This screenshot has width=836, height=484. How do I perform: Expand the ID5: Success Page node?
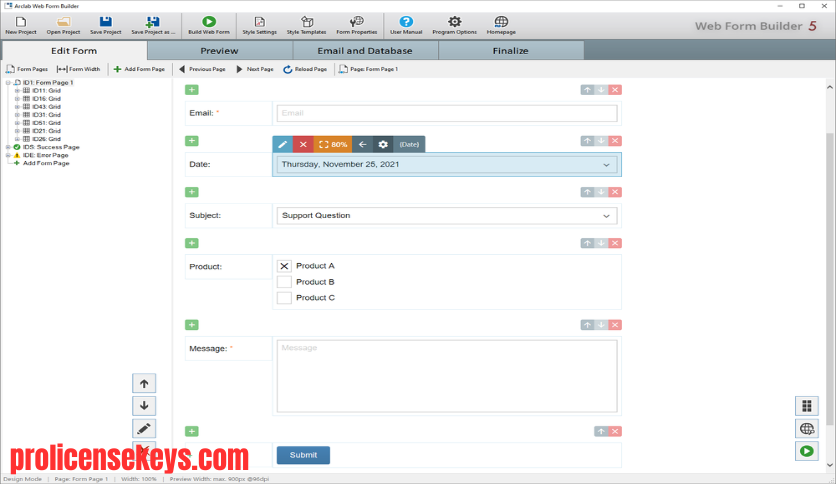(x=8, y=147)
